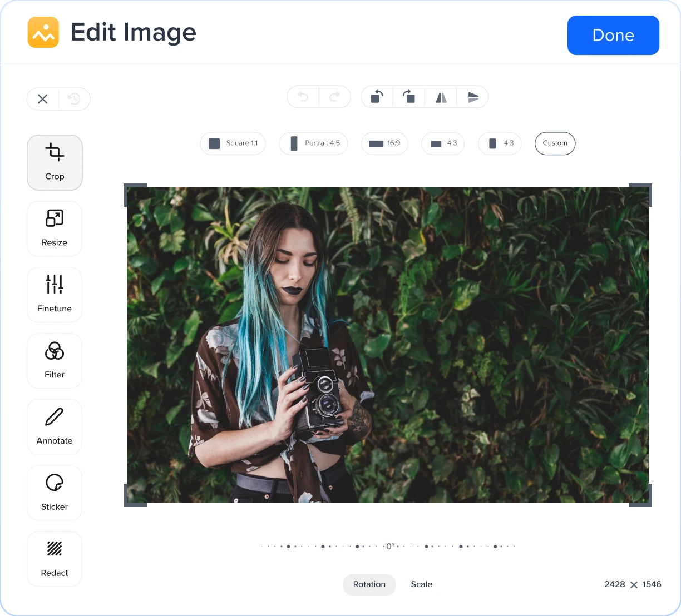Click the 0° rotation dial marker

coord(390,547)
